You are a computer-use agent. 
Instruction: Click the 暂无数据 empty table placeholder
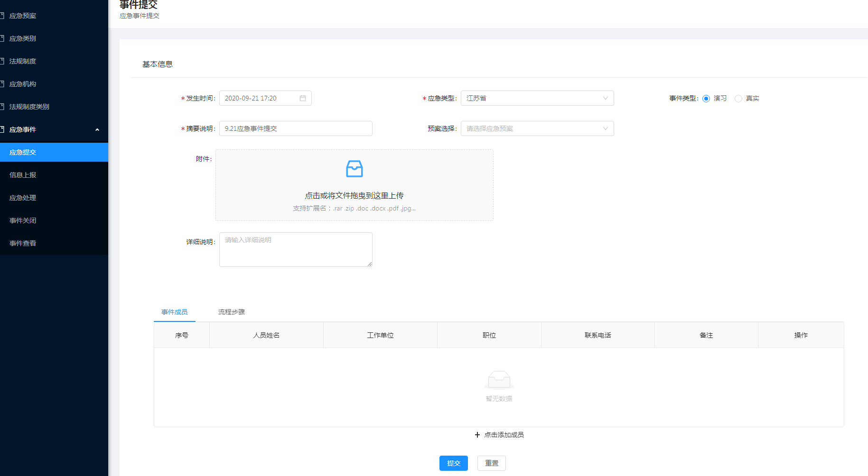click(499, 386)
